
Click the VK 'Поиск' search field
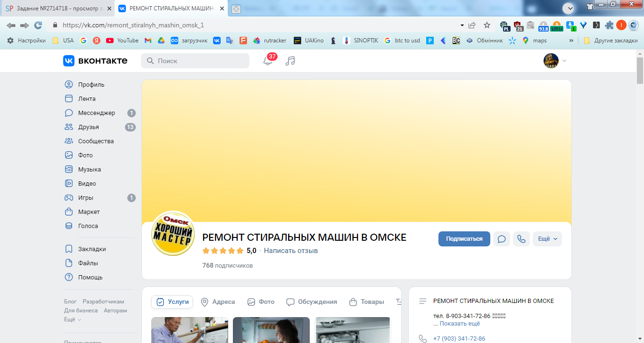195,61
